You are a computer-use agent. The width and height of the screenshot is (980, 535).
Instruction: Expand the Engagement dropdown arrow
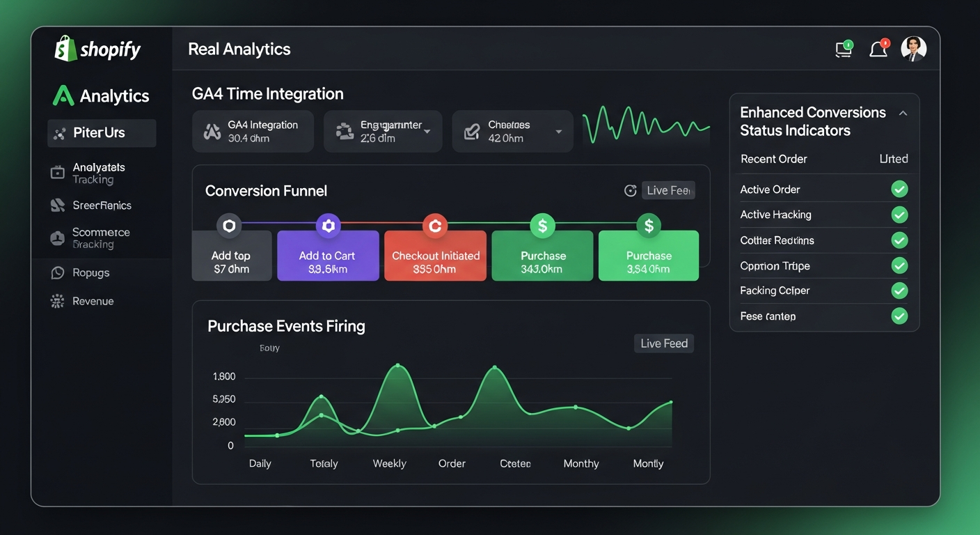(427, 131)
